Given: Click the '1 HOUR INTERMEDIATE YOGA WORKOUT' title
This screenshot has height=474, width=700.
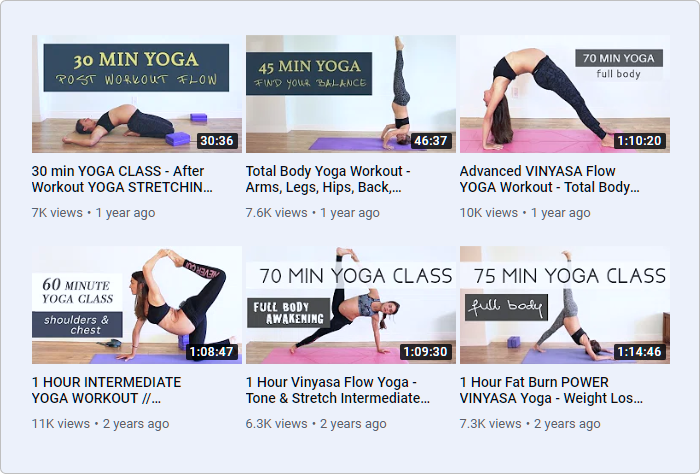Looking at the screenshot, I should pyautogui.click(x=106, y=390).
